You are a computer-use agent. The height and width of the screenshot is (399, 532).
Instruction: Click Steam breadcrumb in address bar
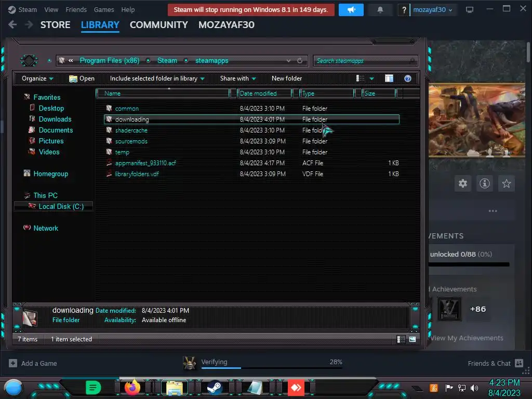click(x=167, y=61)
